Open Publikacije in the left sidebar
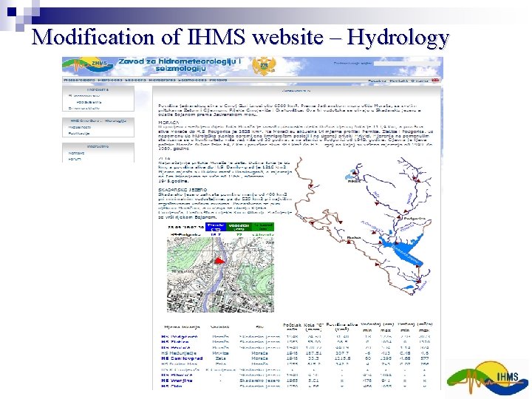Viewport: 532px width, 399px height. [79, 133]
